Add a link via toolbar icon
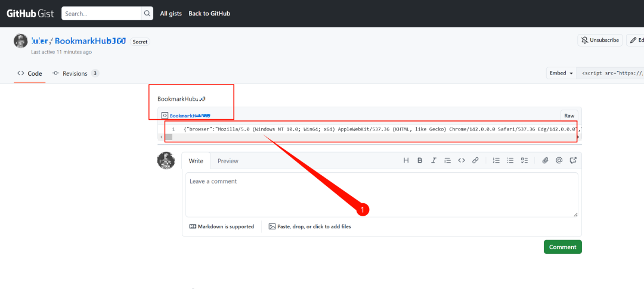The image size is (644, 289). pos(475,160)
